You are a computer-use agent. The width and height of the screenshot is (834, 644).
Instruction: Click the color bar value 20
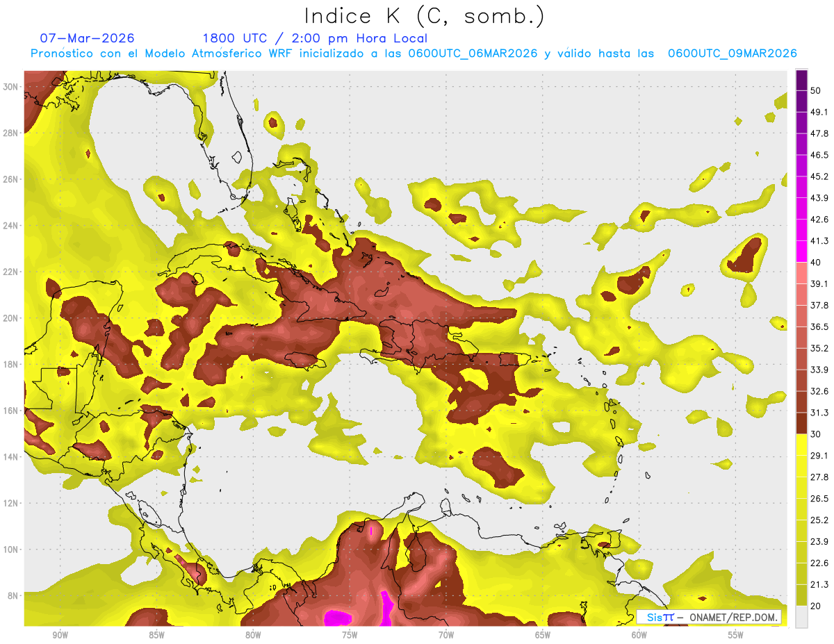(816, 606)
